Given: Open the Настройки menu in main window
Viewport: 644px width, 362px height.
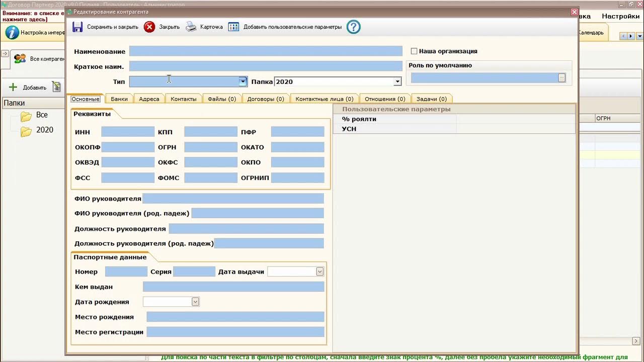Looking at the screenshot, I should coord(620,16).
